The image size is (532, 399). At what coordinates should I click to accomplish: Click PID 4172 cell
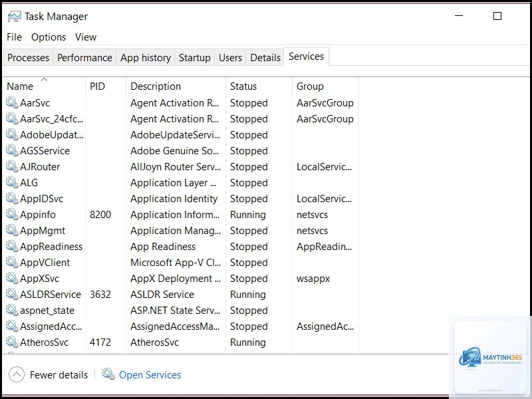tap(100, 342)
